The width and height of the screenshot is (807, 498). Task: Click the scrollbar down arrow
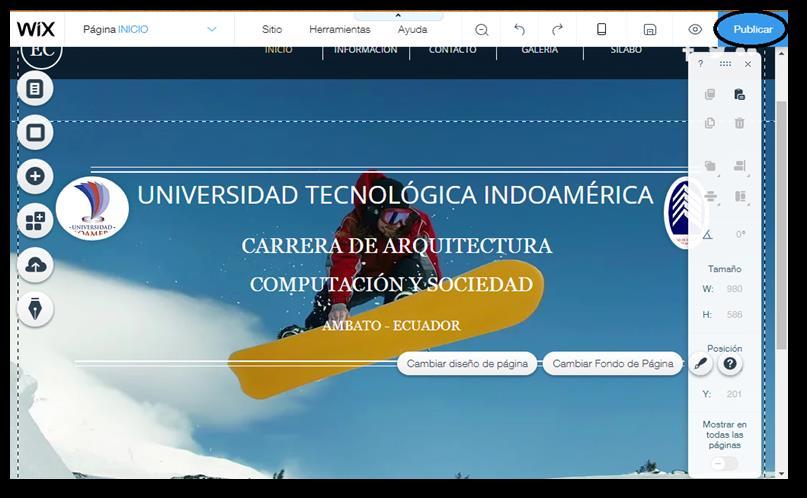(x=781, y=474)
